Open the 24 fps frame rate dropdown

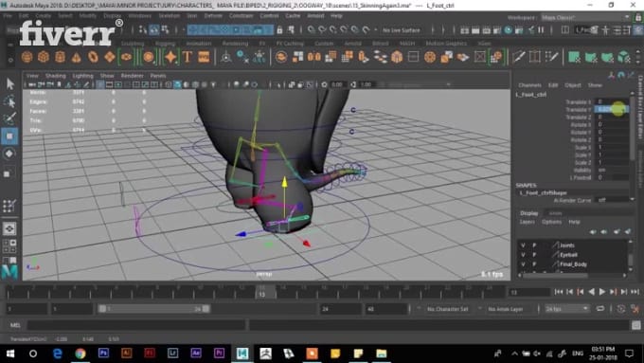tap(566, 308)
